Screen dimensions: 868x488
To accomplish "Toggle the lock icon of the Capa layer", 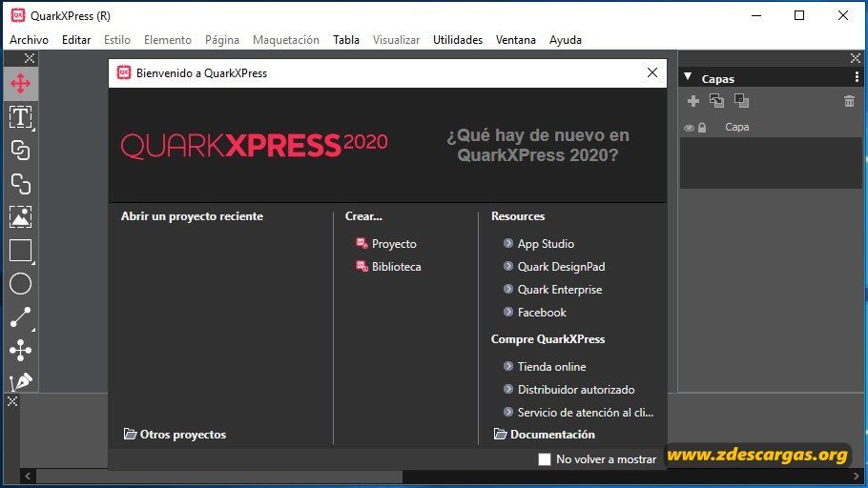I will 702,128.
